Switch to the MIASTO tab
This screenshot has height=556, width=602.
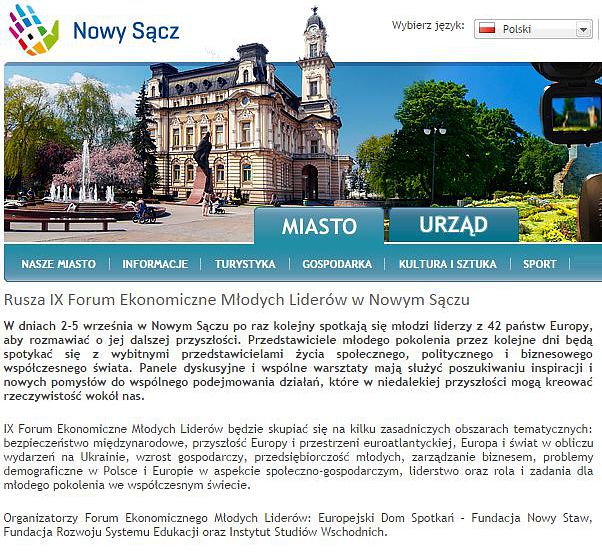(x=319, y=226)
